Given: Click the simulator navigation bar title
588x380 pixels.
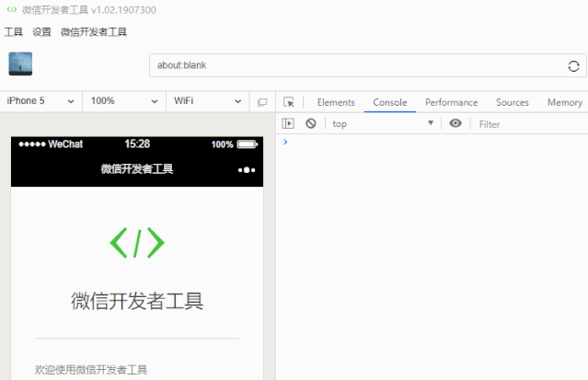Looking at the screenshot, I should pyautogui.click(x=137, y=169).
